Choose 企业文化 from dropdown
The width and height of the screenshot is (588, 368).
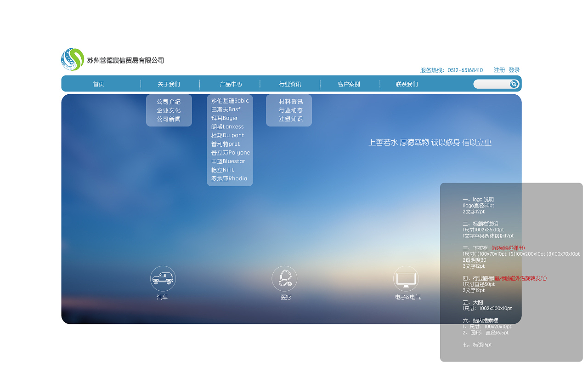(x=169, y=110)
